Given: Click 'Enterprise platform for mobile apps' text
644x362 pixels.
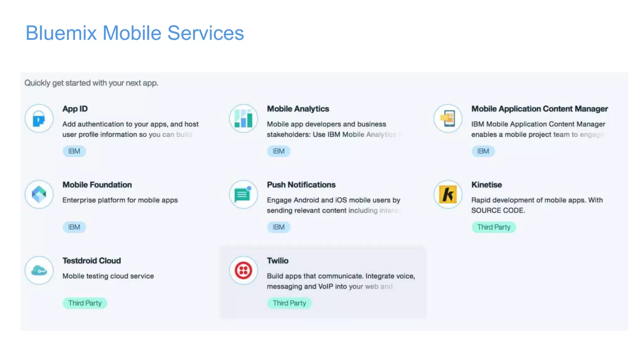Looking at the screenshot, I should click(120, 200).
